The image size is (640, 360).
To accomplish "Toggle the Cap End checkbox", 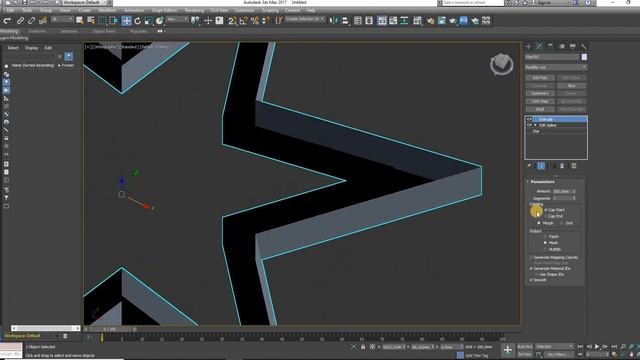I will pos(546,216).
